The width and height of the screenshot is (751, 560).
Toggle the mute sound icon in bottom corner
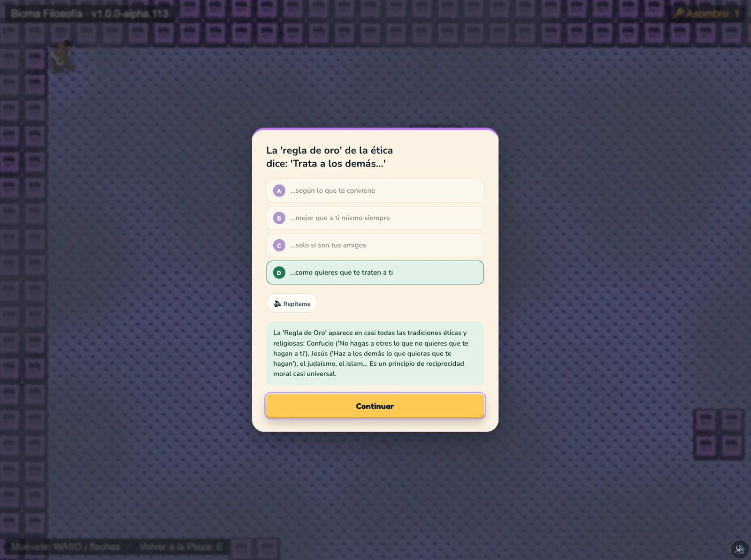[740, 549]
